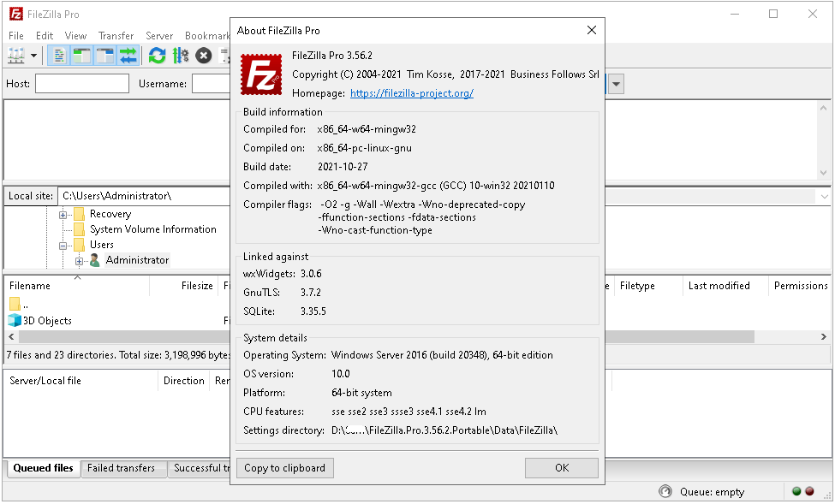Toggle transfer queue display icon
The image size is (835, 504).
tap(128, 56)
